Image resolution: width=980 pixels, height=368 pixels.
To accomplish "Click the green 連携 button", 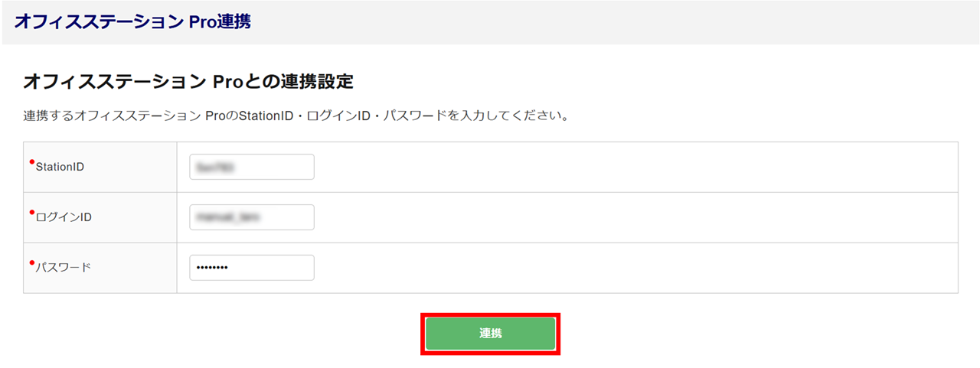I will click(x=490, y=334).
